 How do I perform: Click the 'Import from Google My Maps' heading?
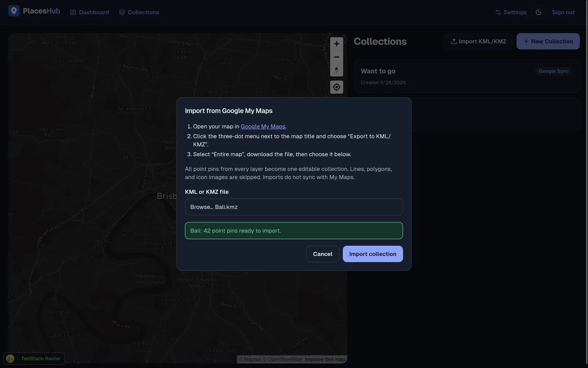pos(229,111)
